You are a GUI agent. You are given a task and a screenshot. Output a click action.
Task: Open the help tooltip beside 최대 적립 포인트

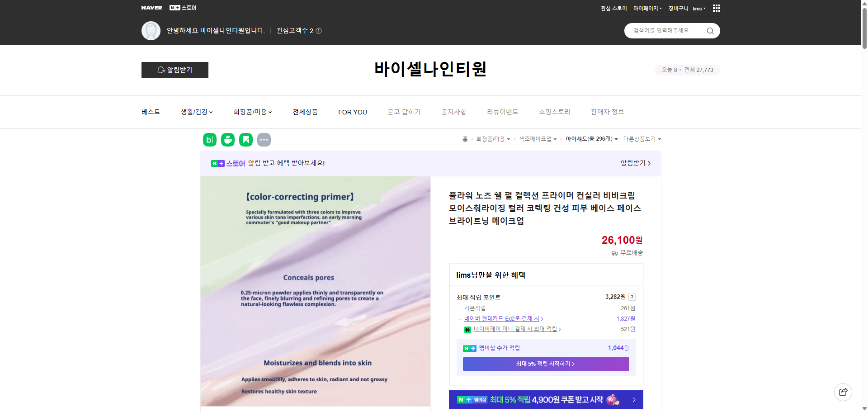pos(632,297)
